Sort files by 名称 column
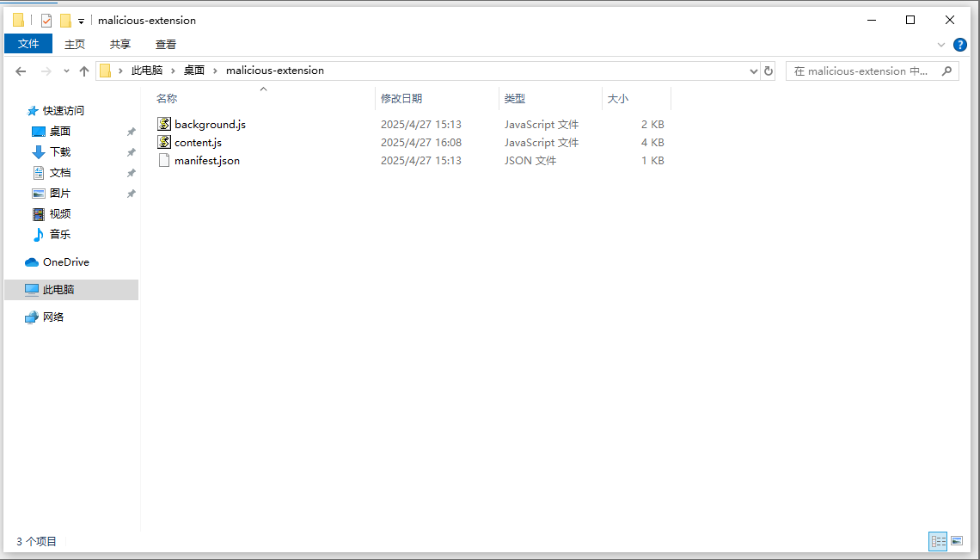This screenshot has height=560, width=980. pyautogui.click(x=167, y=99)
